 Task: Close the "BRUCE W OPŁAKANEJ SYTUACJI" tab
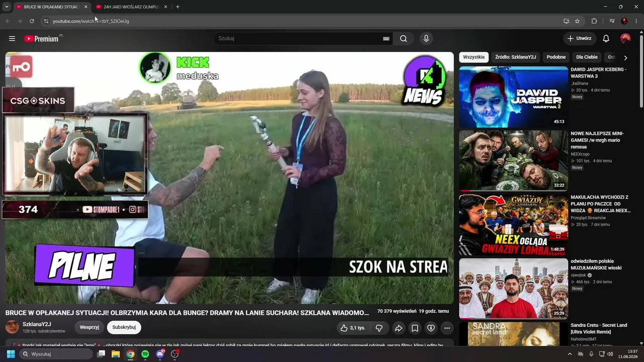[x=86, y=7]
